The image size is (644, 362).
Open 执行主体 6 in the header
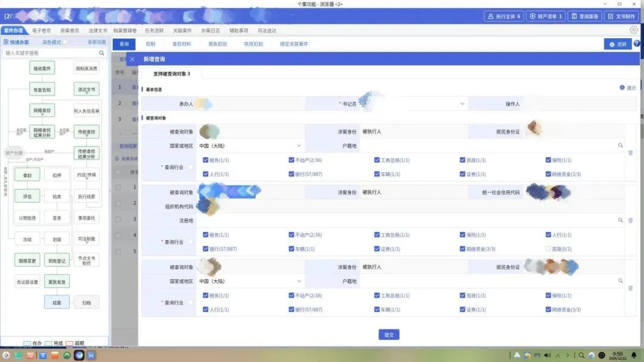point(504,17)
